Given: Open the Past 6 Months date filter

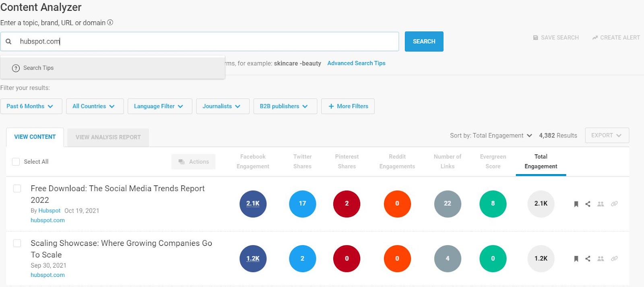Looking at the screenshot, I should 31,106.
